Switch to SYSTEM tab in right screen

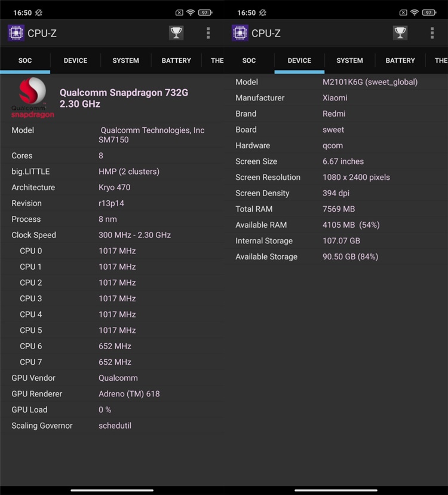pyautogui.click(x=349, y=60)
